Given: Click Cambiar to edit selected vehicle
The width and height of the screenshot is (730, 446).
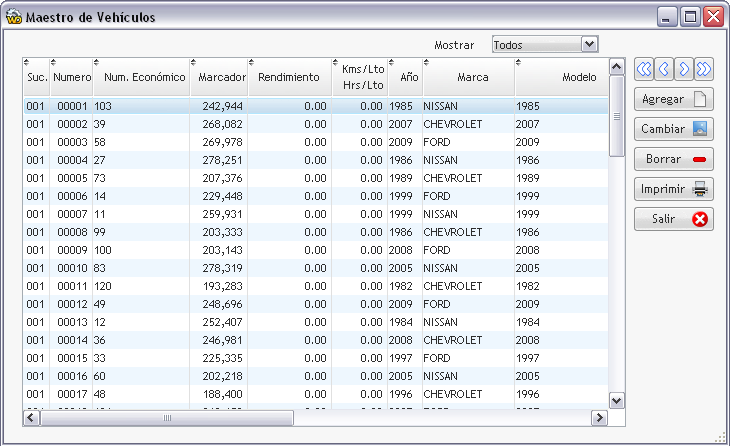Looking at the screenshot, I should coord(674,129).
